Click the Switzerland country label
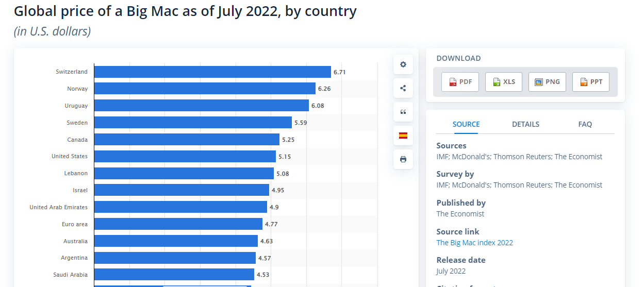Screen dimensions: 644x287 click(x=72, y=72)
